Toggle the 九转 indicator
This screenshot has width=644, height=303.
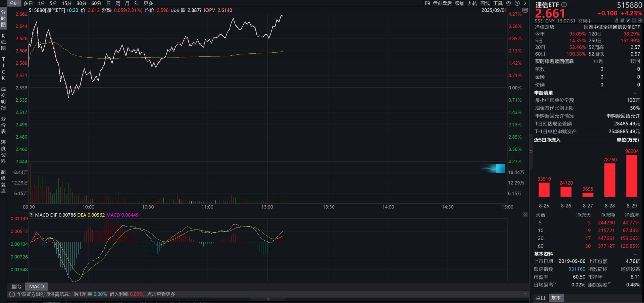point(472,3)
